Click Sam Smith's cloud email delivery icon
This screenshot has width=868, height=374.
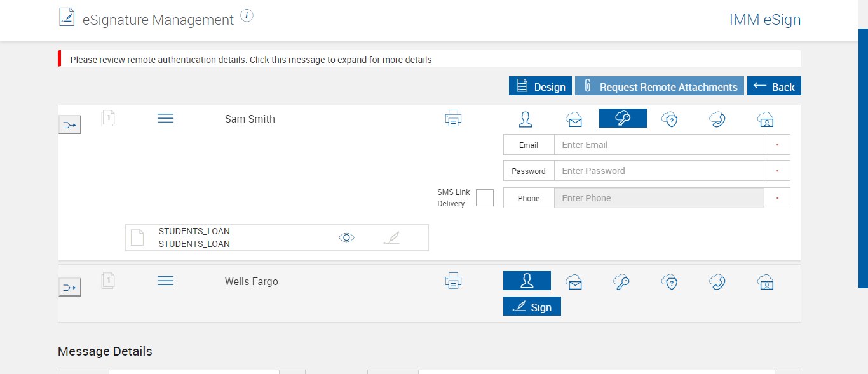point(574,119)
